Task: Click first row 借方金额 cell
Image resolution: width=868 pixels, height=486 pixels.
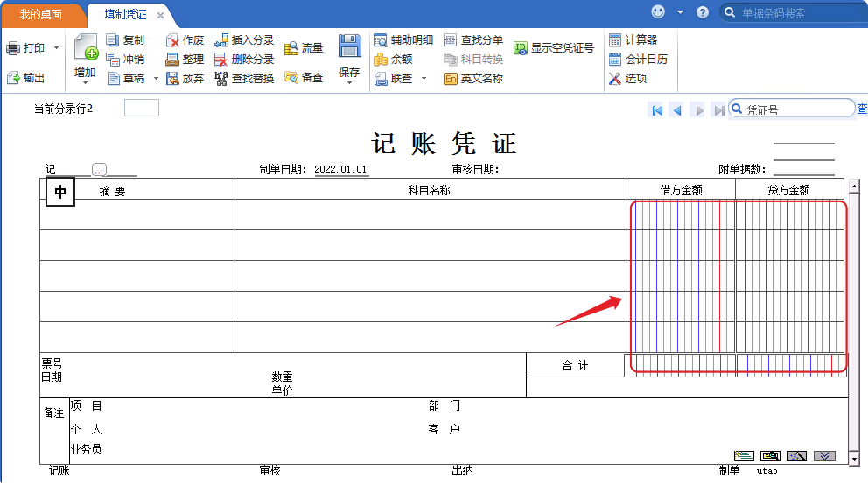Action: click(681, 215)
